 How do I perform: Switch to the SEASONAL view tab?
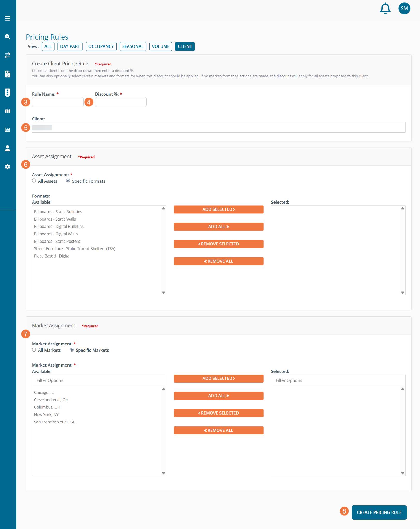coord(133,46)
